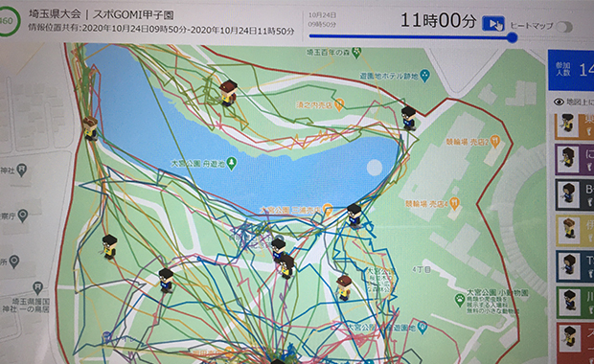Click the 競輪場 売店4 food marker

click(x=454, y=203)
